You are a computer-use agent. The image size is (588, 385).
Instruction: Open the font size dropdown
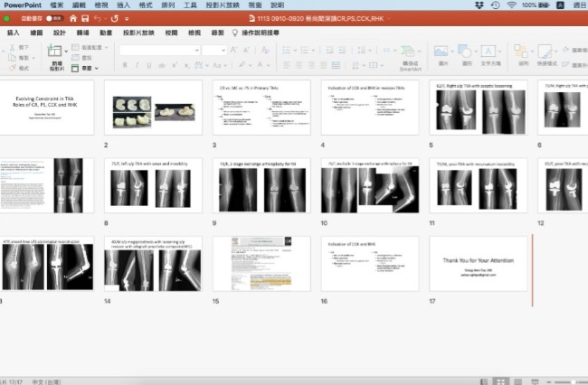tap(214, 51)
